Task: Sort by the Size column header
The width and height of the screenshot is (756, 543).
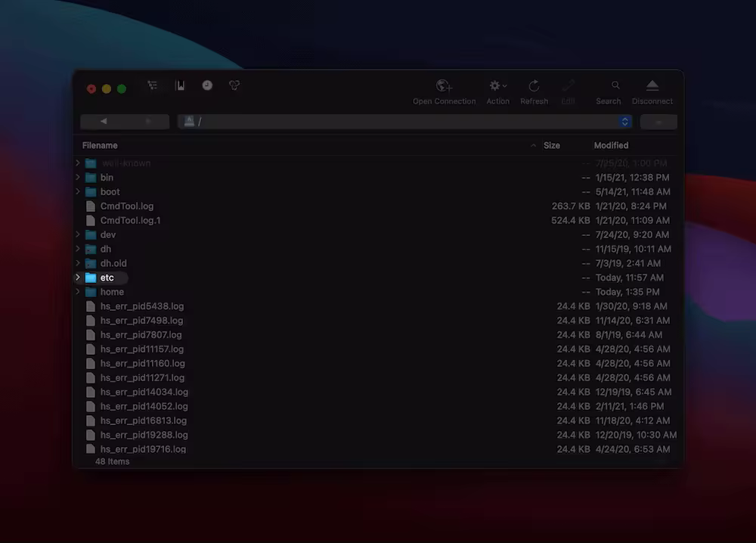Action: [552, 145]
